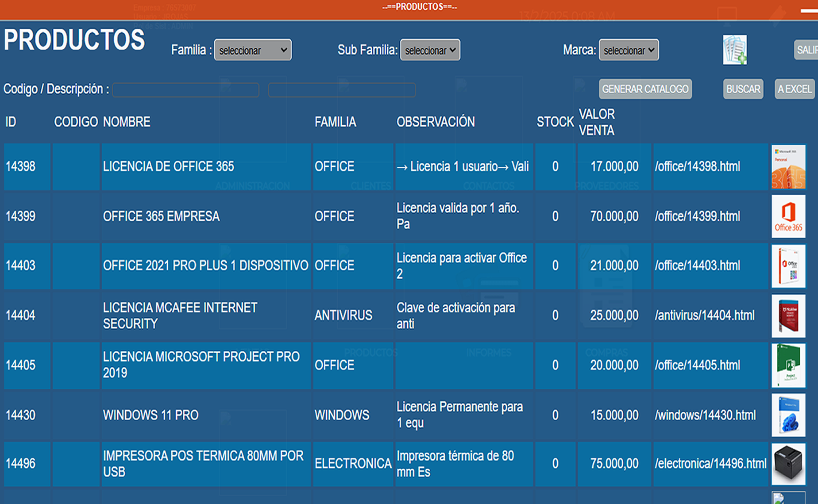Open link /office/14403.html
This screenshot has width=818, height=504.
tap(697, 265)
